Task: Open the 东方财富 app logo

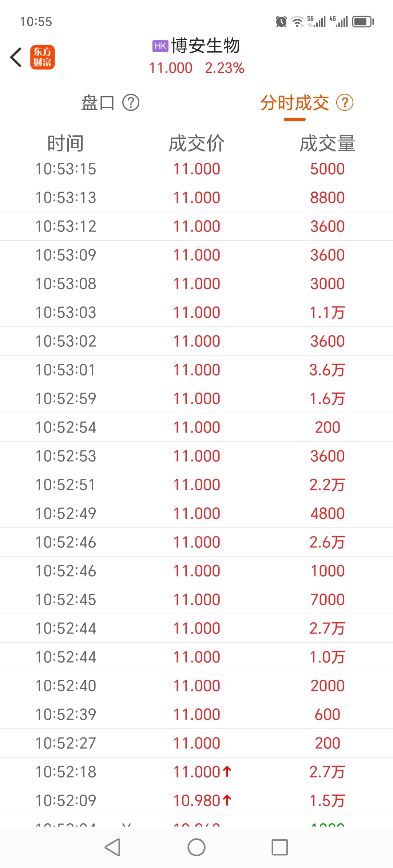Action: (43, 57)
